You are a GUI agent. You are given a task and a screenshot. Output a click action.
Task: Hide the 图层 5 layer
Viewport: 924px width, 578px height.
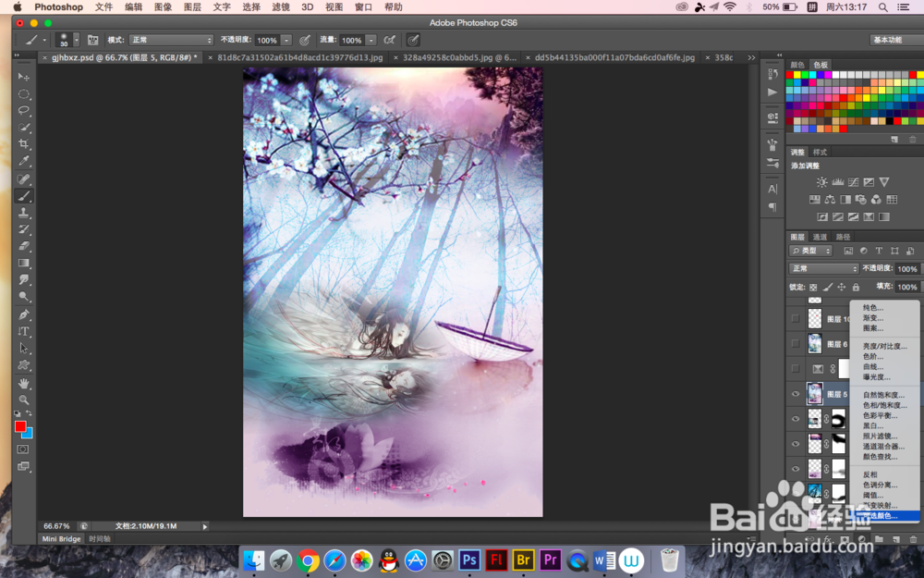click(796, 394)
